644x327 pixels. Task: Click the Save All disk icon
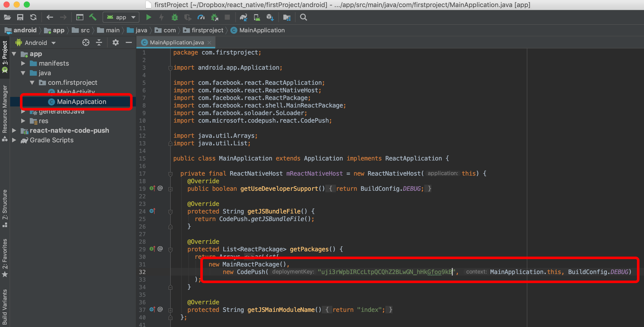[x=20, y=17]
